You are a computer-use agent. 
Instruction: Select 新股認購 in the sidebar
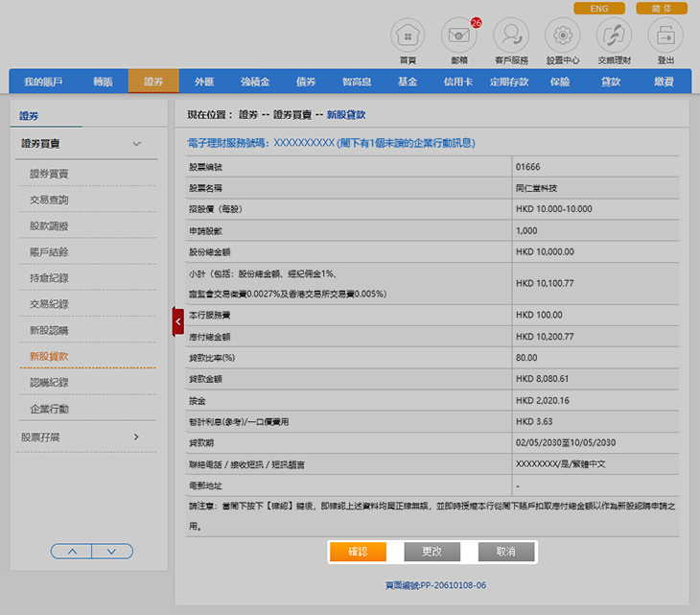tap(49, 330)
